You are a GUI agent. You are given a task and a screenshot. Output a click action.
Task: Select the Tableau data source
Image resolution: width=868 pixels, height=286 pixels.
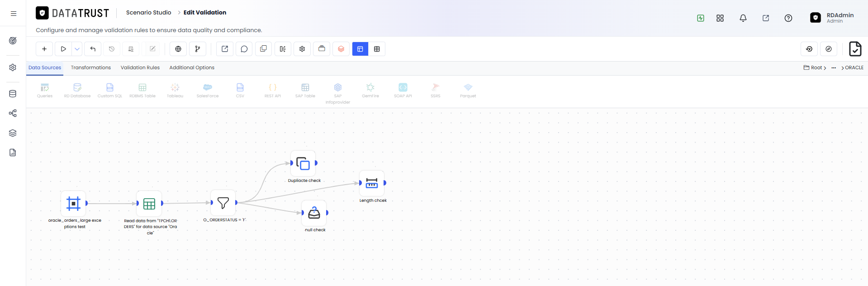(175, 91)
